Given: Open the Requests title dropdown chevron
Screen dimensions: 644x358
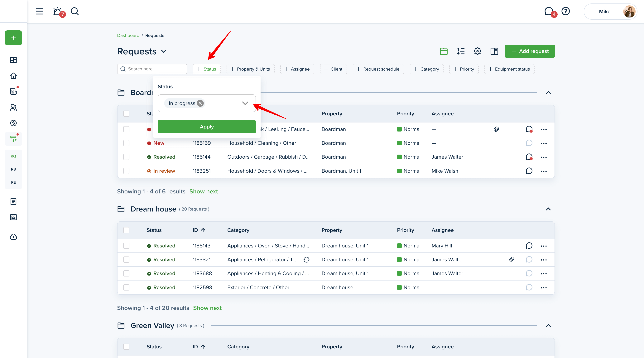Looking at the screenshot, I should pyautogui.click(x=164, y=51).
